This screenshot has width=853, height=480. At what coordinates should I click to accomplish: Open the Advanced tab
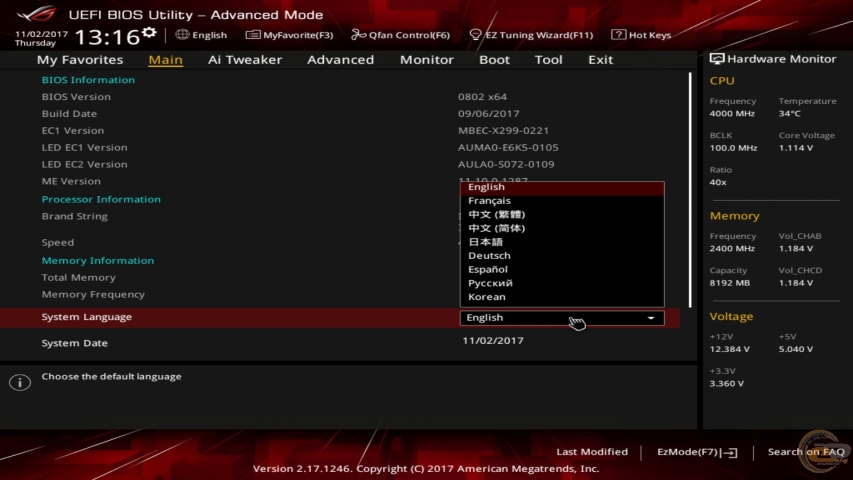pyautogui.click(x=341, y=60)
